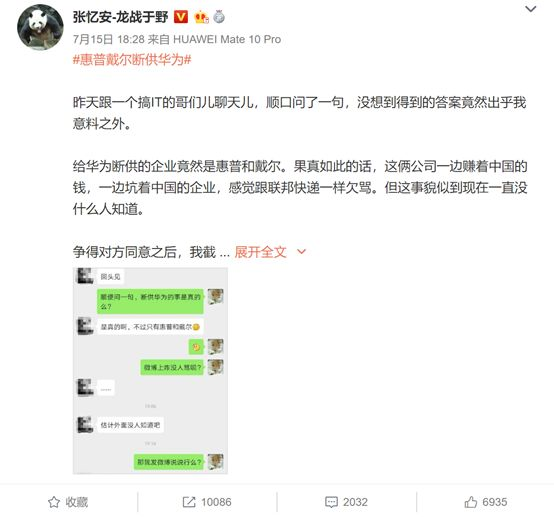
Task: Click the 7月15日 18:28 timestamp
Action: (108, 39)
